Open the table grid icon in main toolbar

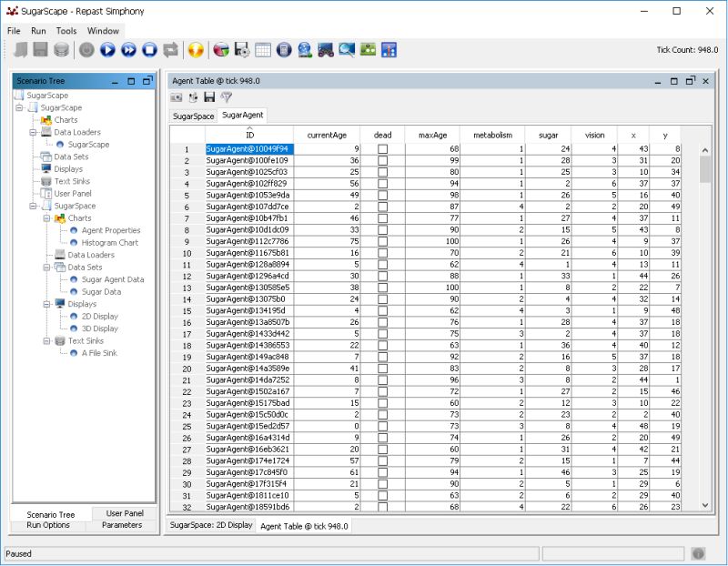pos(263,50)
